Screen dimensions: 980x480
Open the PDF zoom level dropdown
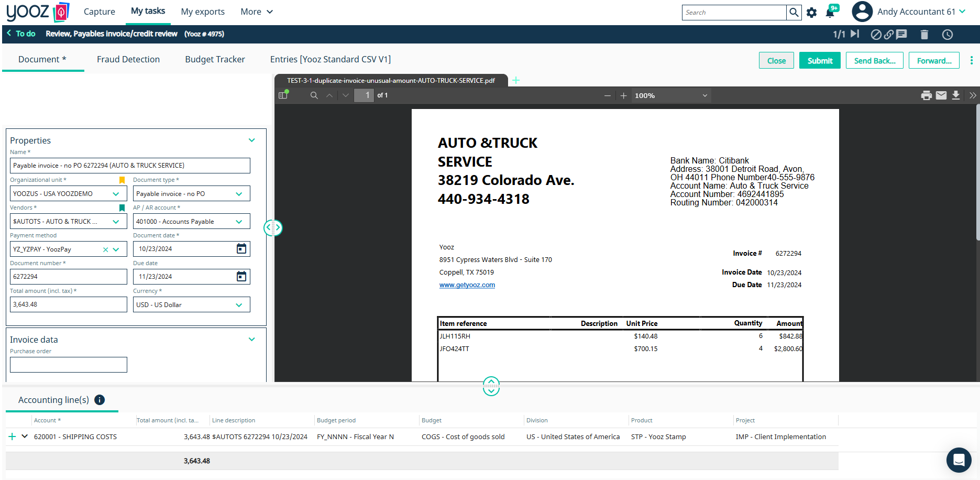[671, 95]
